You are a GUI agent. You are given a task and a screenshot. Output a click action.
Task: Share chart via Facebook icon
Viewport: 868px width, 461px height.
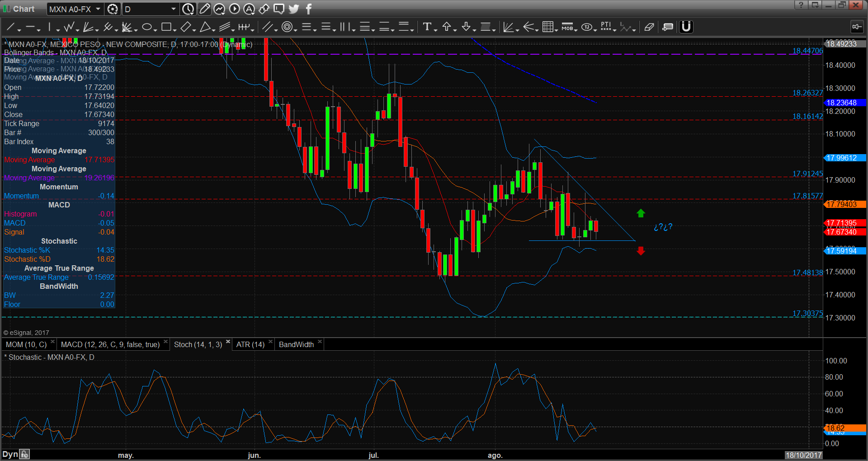(x=309, y=9)
